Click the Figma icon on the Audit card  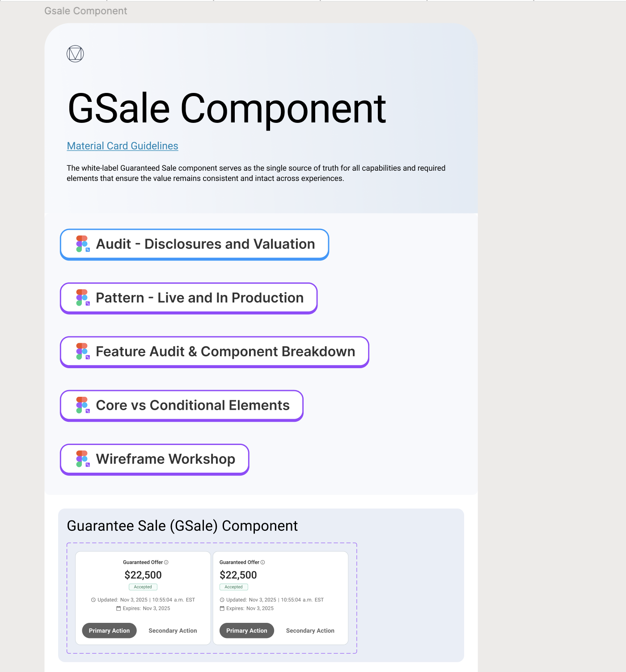point(82,244)
